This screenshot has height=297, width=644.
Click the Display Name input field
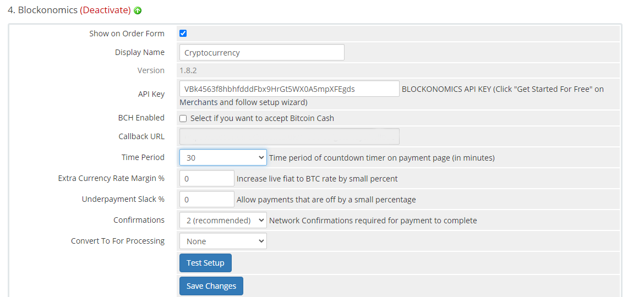(261, 52)
